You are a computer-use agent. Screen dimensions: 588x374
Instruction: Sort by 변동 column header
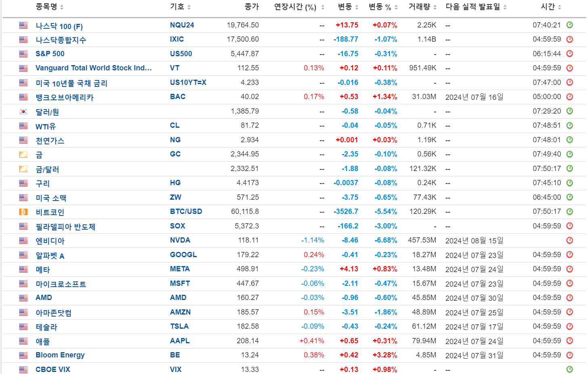tap(348, 7)
